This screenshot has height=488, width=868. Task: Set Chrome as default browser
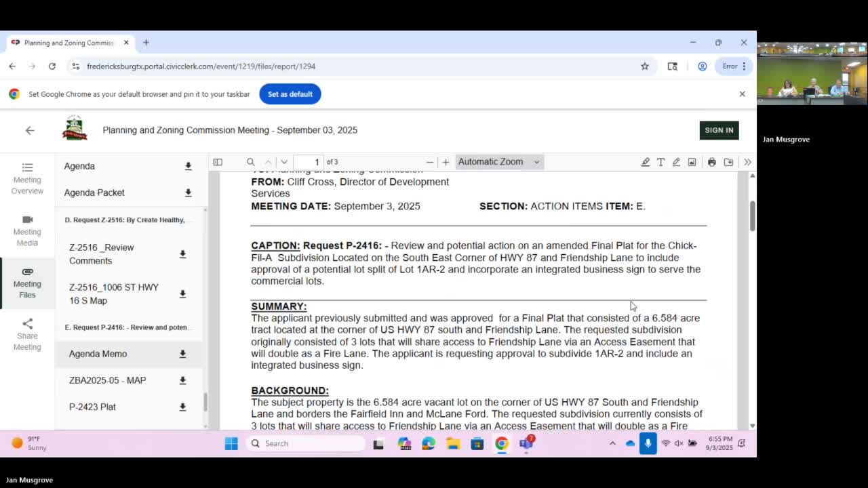[x=290, y=94]
